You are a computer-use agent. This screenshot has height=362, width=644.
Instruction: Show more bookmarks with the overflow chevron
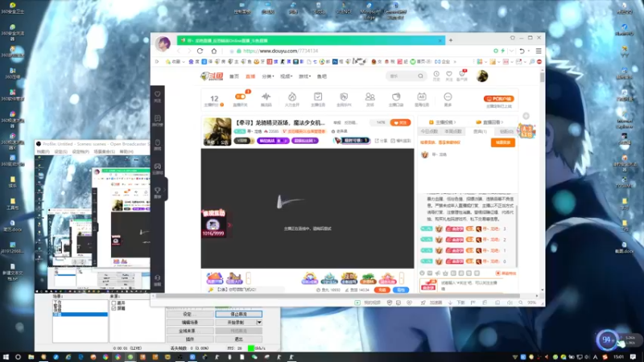coord(455,62)
